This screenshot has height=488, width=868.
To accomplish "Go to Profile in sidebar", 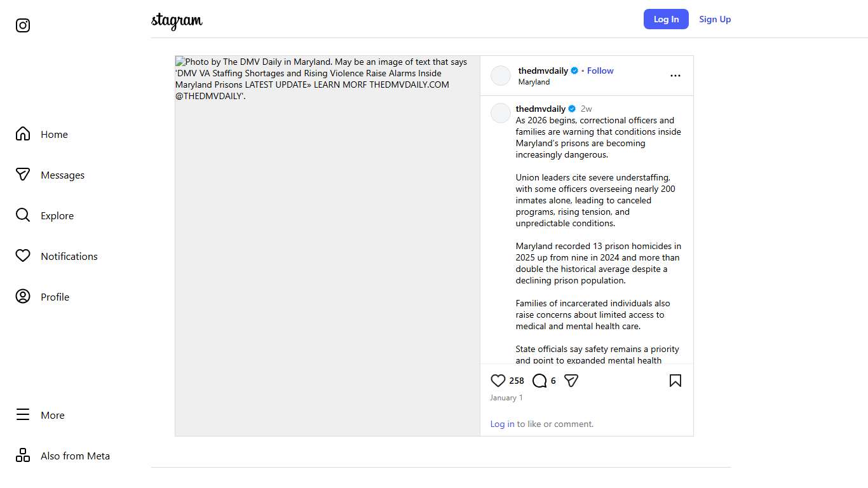I will pyautogui.click(x=23, y=297).
